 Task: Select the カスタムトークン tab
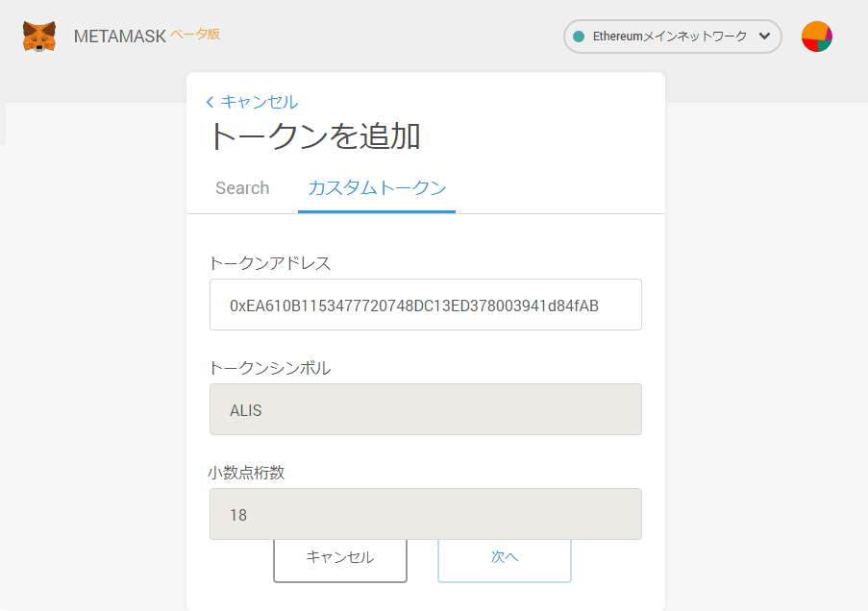point(377,188)
